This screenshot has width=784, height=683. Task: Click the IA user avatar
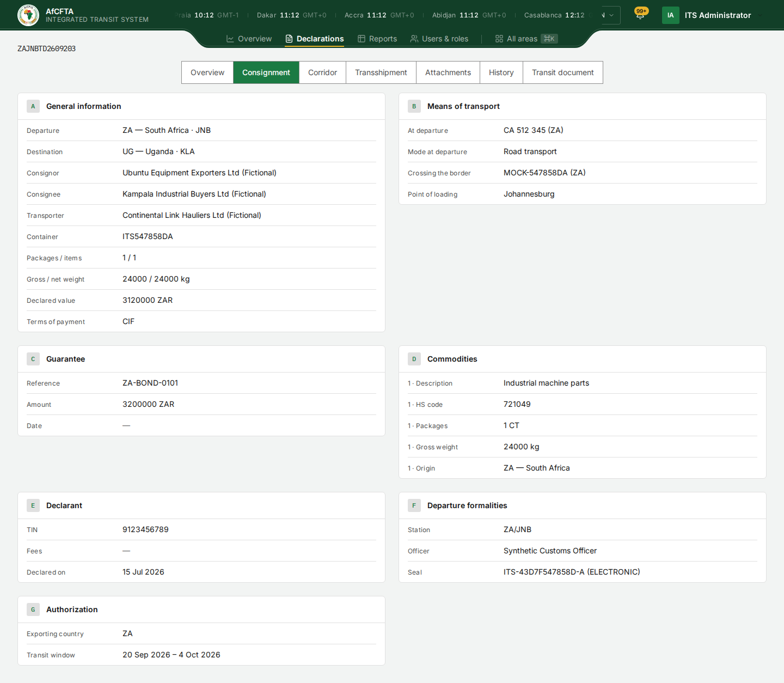pyautogui.click(x=670, y=15)
